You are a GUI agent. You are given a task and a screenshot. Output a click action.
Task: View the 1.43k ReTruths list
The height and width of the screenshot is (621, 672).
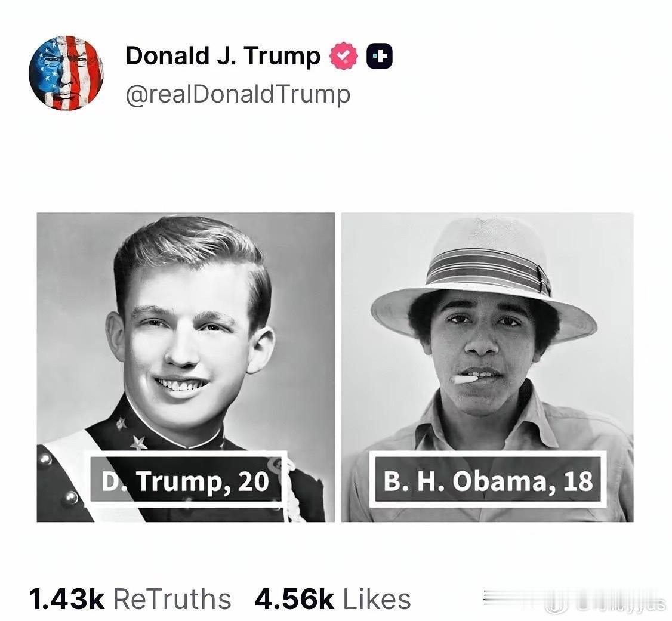130,599
